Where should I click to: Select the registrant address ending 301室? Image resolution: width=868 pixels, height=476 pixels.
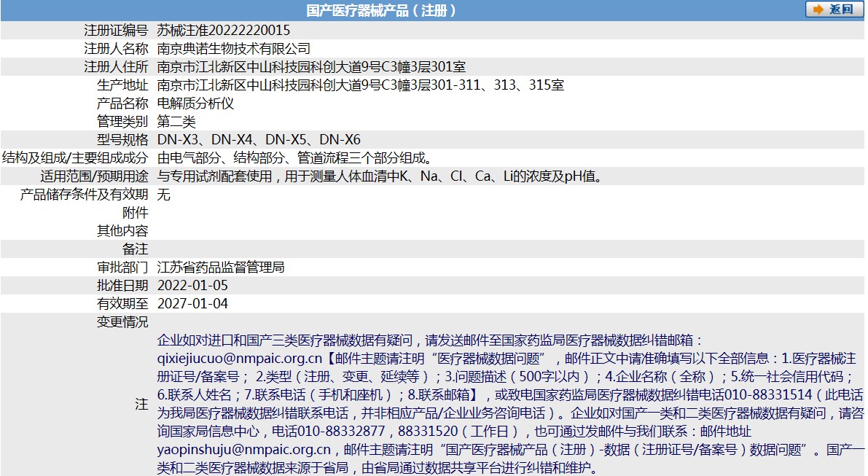(x=312, y=67)
